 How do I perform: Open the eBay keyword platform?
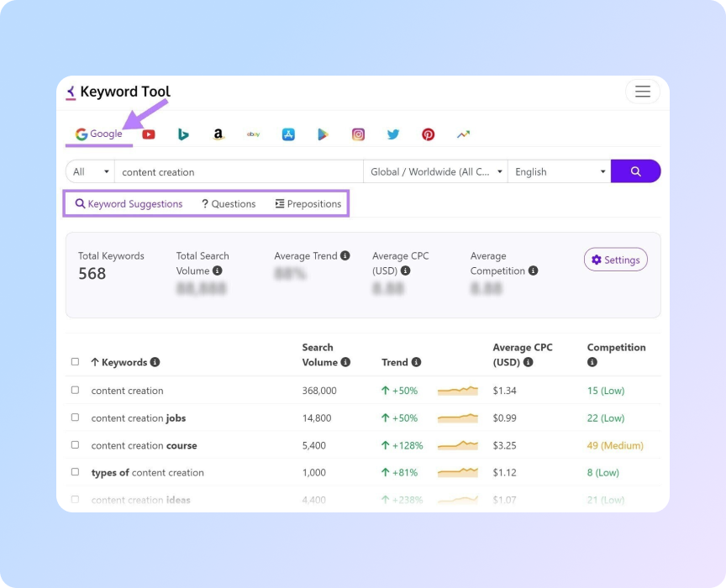click(x=253, y=134)
